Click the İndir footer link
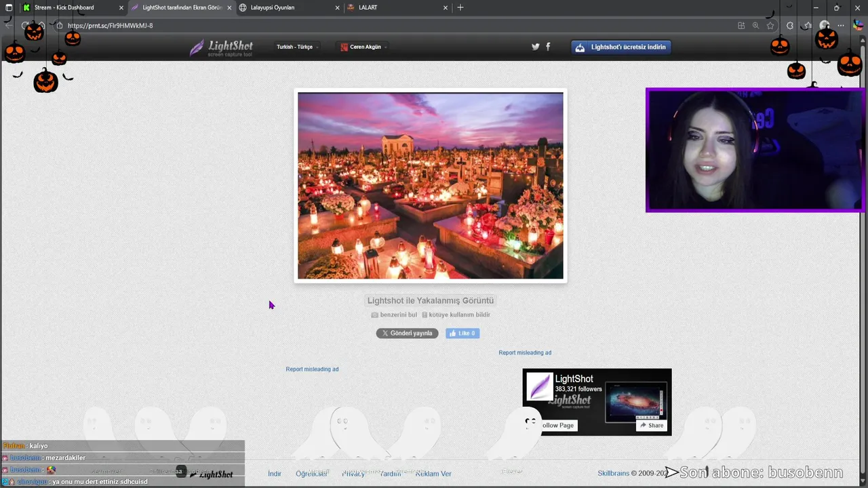The width and height of the screenshot is (868, 488). [x=274, y=474]
